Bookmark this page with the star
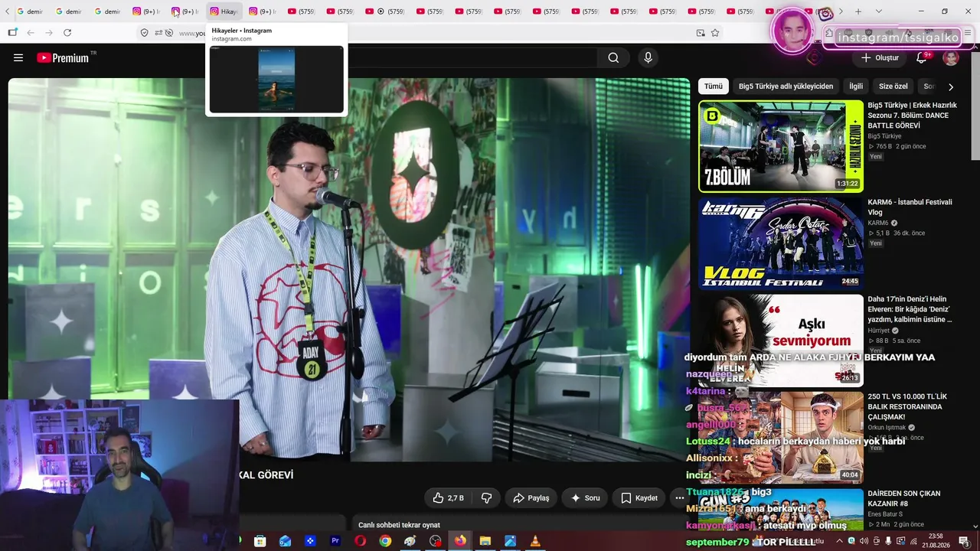980x551 pixels. point(715,33)
